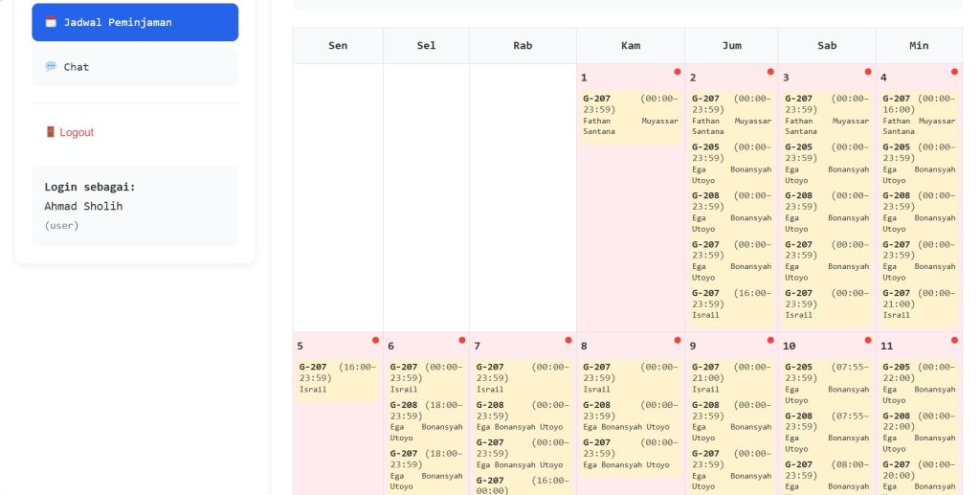The image size is (980, 495).
Task: Click the day number 9 cell label
Action: 693,346
